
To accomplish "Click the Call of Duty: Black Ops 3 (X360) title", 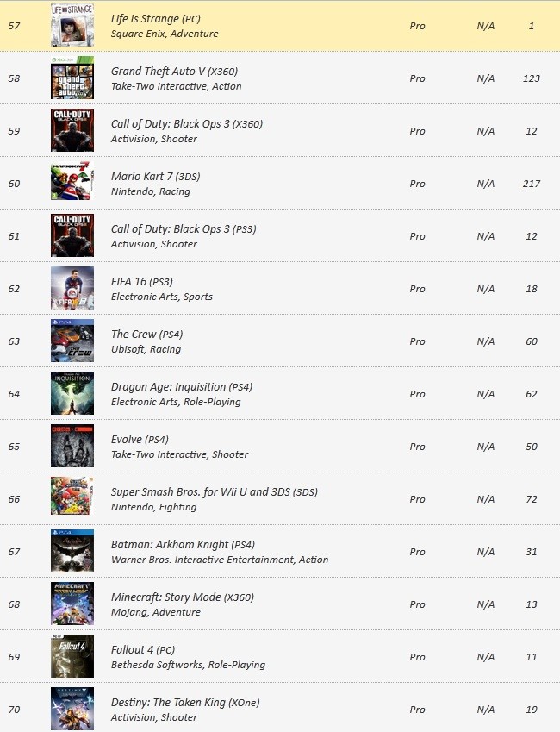I will tap(187, 123).
